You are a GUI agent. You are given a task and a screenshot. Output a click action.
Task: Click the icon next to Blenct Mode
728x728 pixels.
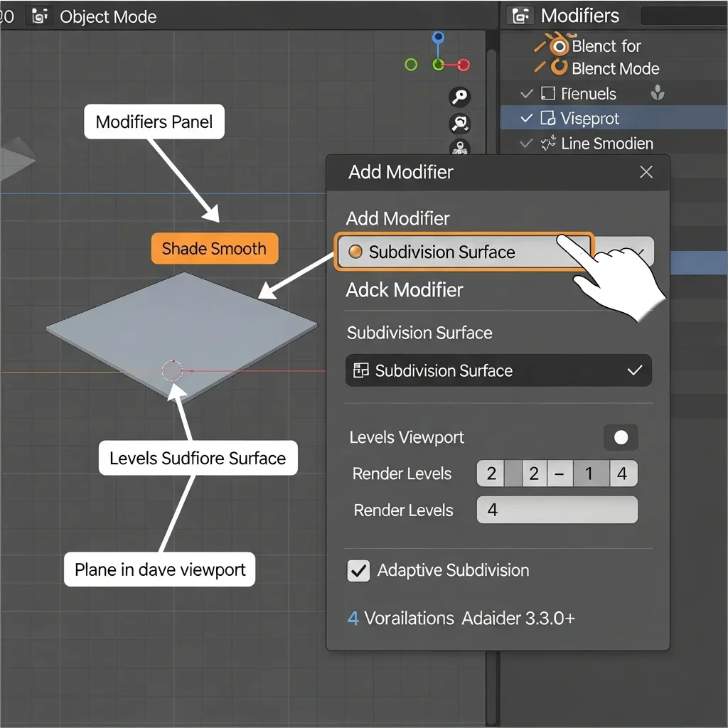point(559,68)
